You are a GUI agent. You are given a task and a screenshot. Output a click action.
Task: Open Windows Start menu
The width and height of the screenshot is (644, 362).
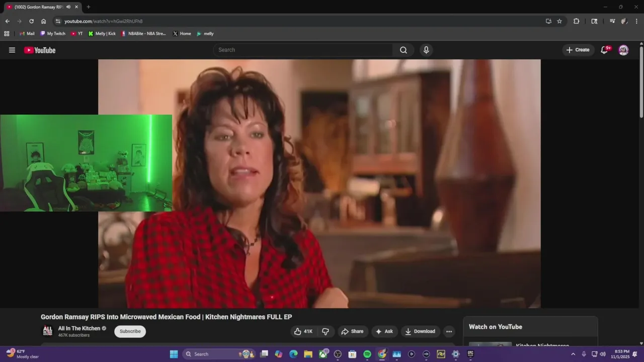tap(174, 354)
